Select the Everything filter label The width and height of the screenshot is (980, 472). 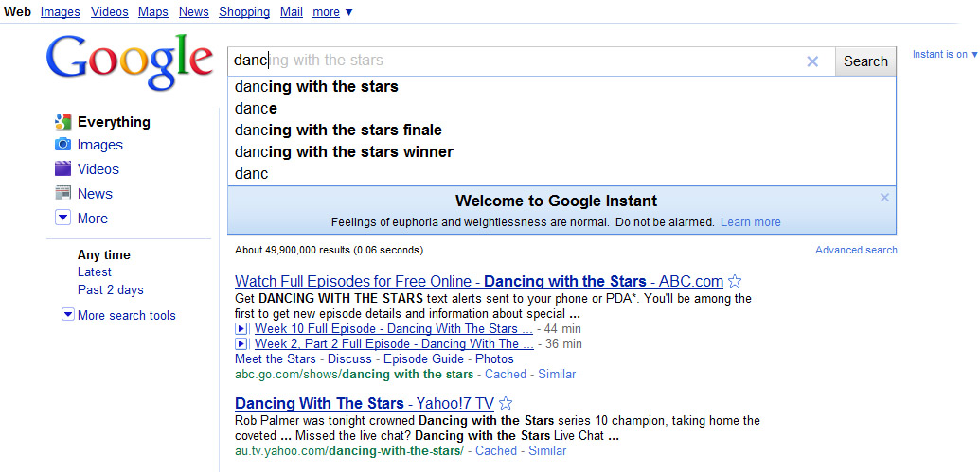114,122
